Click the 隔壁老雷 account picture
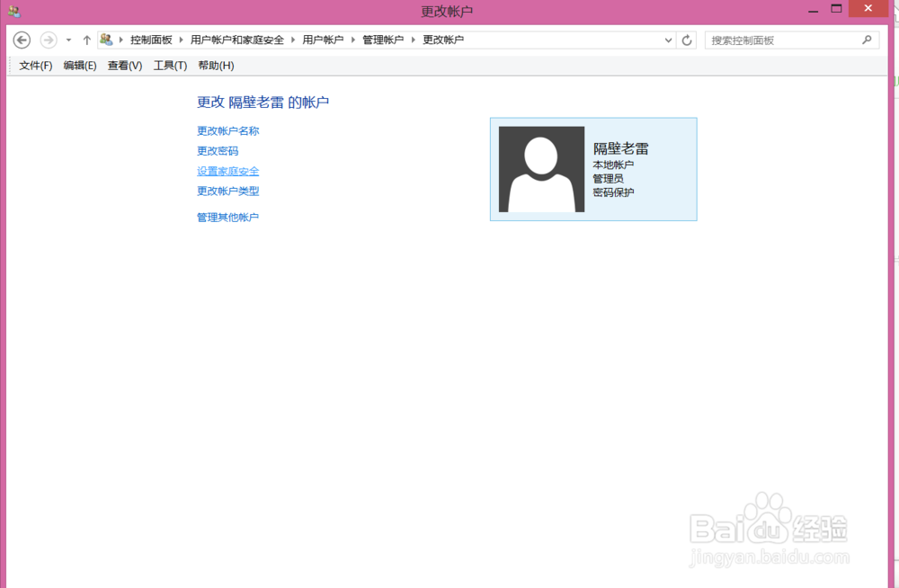 (540, 169)
